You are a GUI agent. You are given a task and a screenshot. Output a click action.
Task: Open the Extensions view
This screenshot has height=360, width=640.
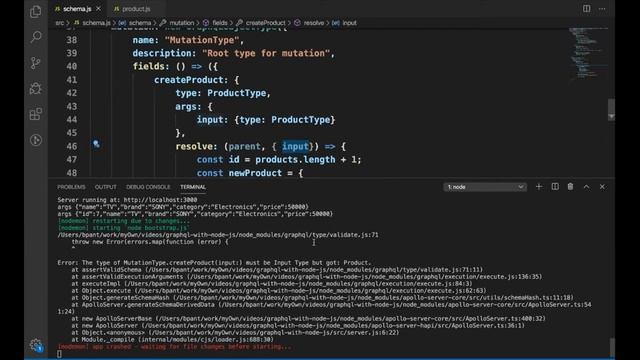(x=36, y=114)
